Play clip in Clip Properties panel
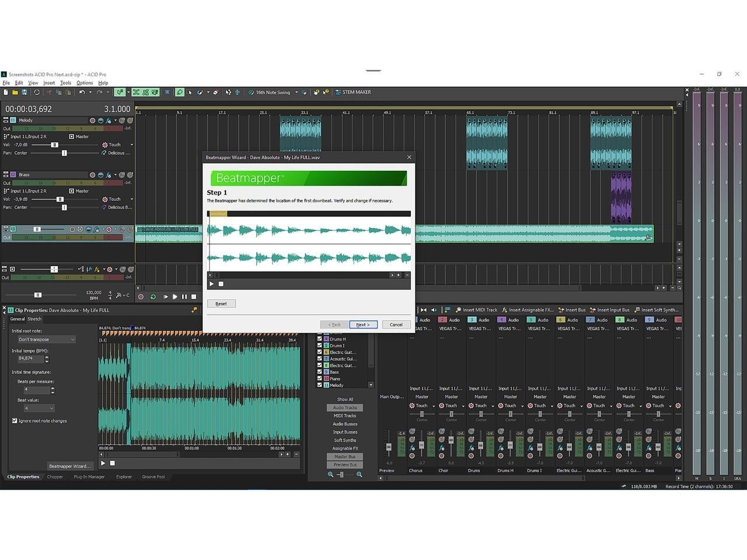 pyautogui.click(x=103, y=463)
